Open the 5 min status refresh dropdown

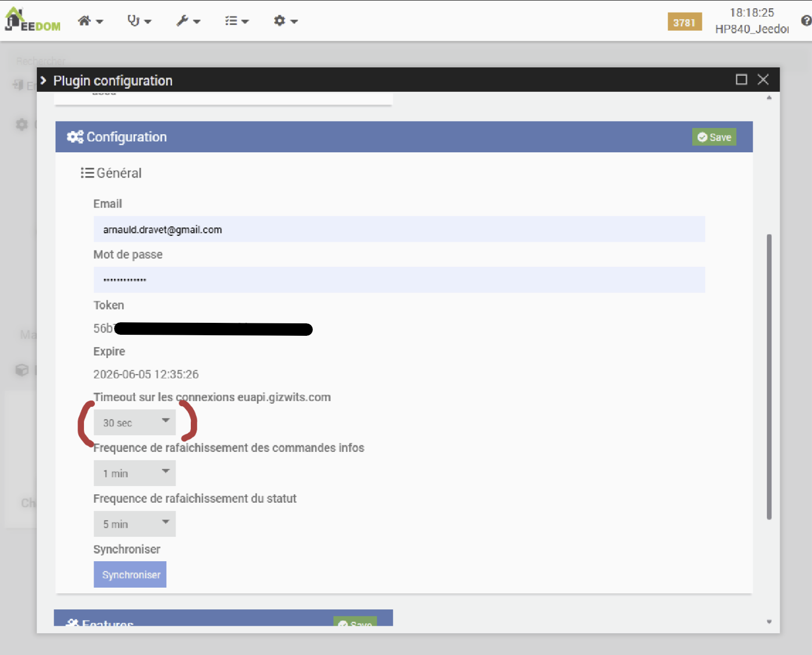[135, 524]
